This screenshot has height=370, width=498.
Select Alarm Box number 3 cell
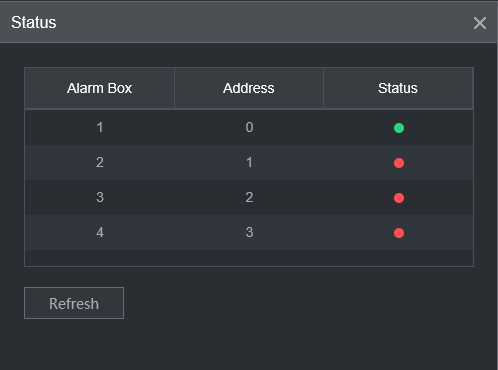coord(100,197)
